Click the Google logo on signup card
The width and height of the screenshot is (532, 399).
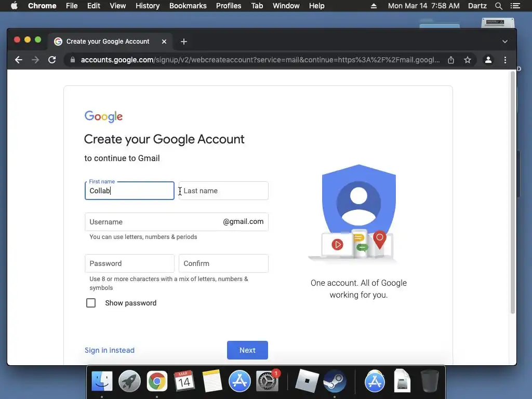pyautogui.click(x=103, y=116)
